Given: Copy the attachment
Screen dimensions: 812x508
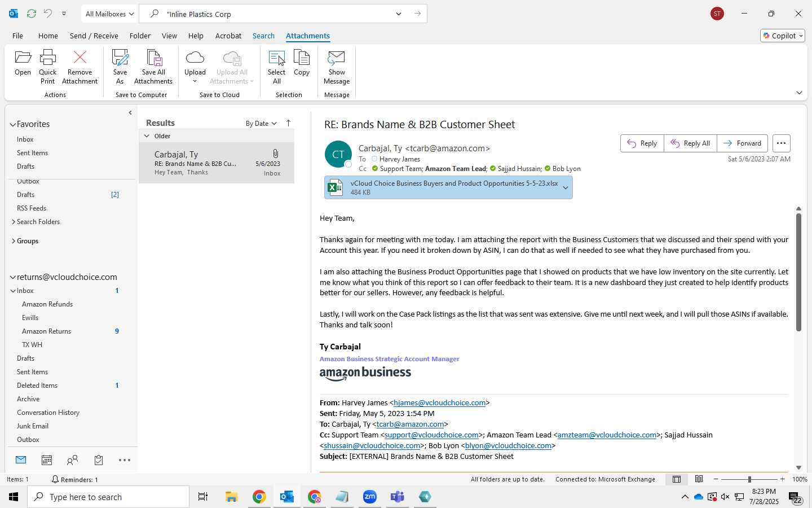Looking at the screenshot, I should coord(302,63).
